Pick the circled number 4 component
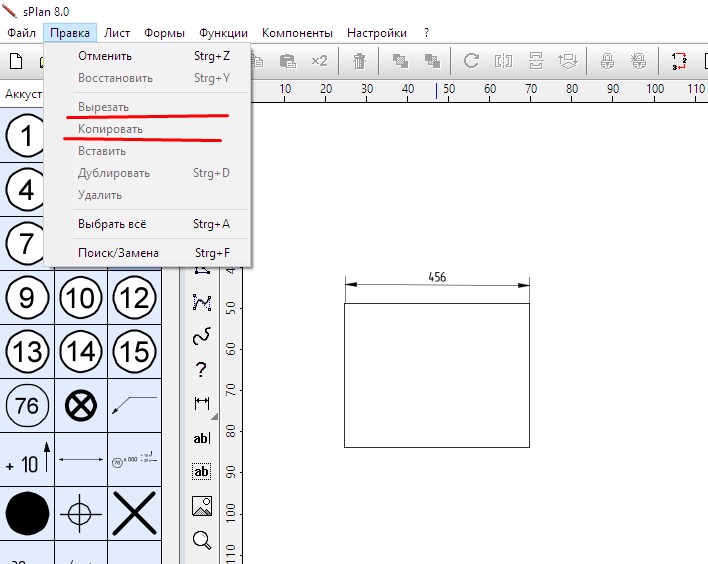Viewport: 708px width, 564px height. [x=26, y=190]
